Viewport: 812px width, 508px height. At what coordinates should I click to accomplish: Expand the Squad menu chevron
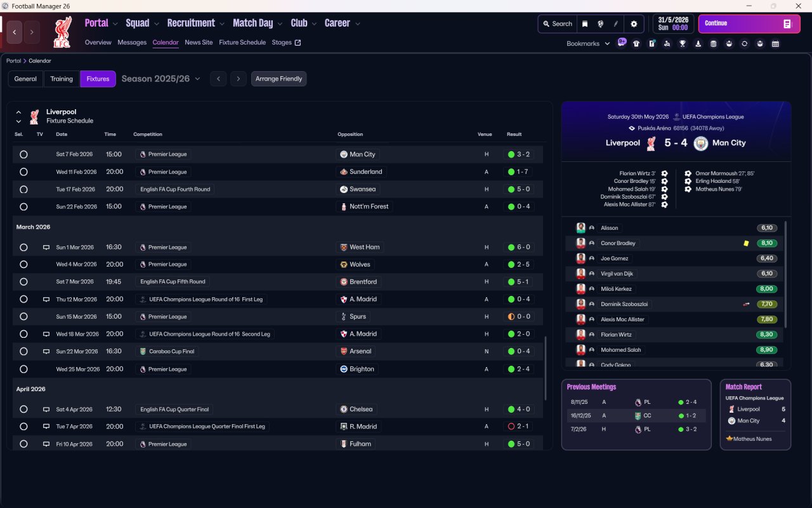pos(157,23)
